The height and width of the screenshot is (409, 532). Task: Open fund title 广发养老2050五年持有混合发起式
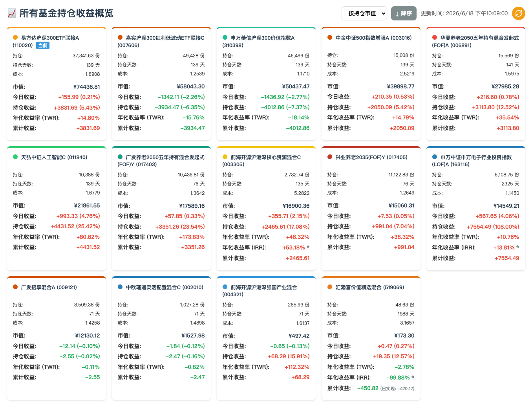165,157
